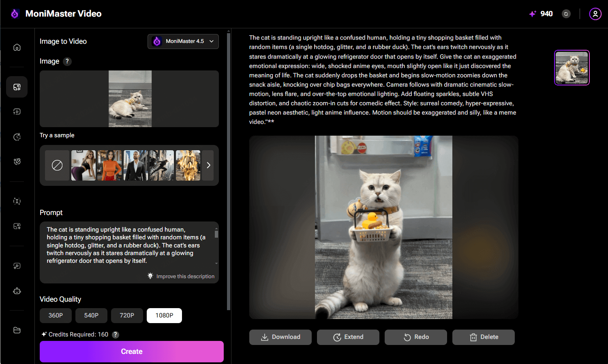This screenshot has height=364, width=608.
Task: Select 360P quality
Action: pyautogui.click(x=56, y=315)
